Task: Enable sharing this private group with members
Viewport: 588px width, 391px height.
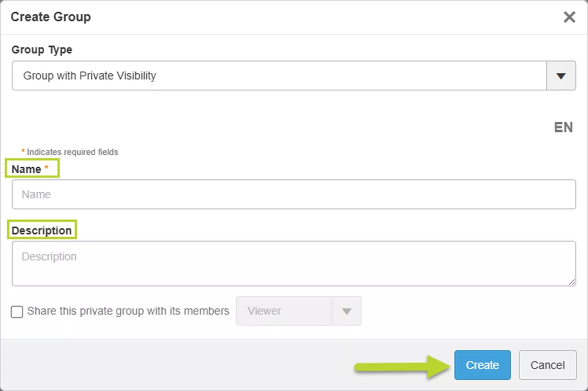Action: [17, 311]
